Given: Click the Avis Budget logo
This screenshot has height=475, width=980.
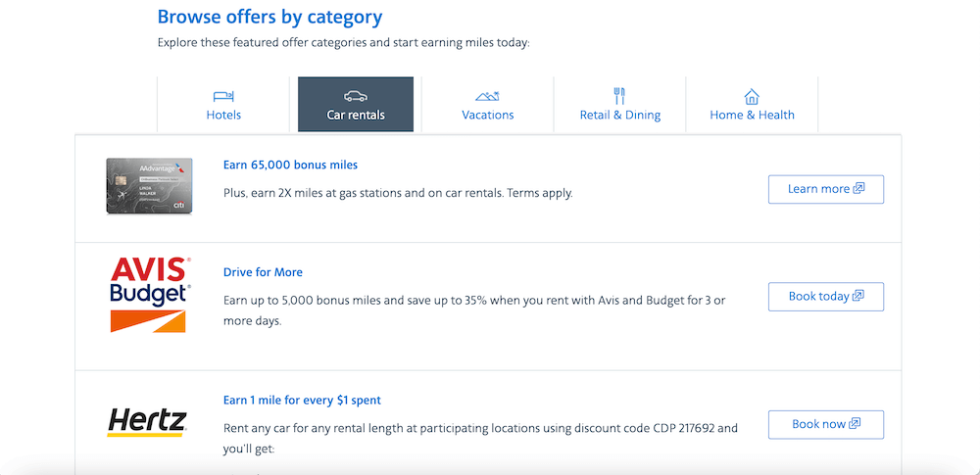Looking at the screenshot, I should [x=150, y=295].
